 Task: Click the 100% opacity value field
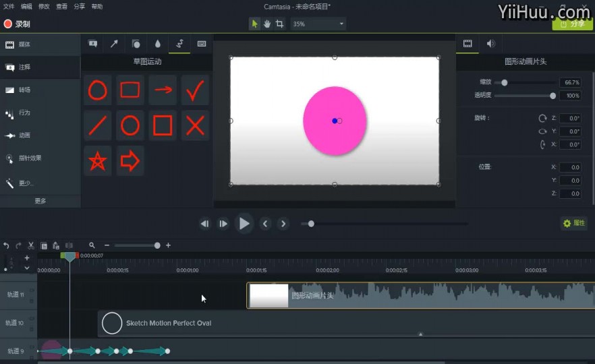[570, 96]
